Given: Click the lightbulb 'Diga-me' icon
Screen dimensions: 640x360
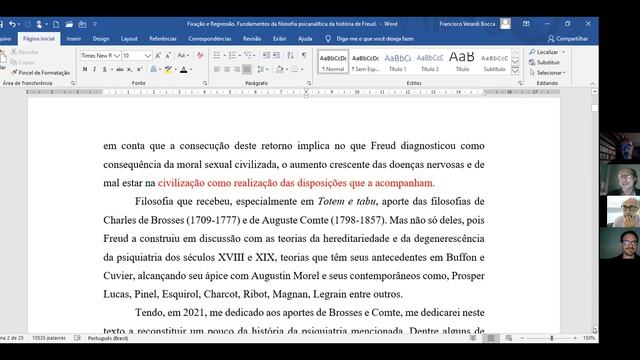Looking at the screenshot, I should coord(328,39).
